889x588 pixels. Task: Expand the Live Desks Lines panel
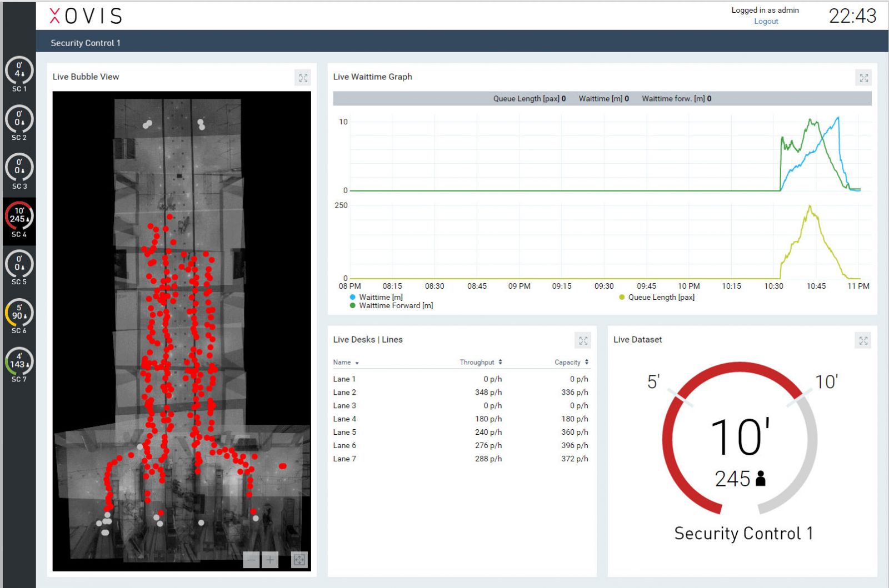coord(583,340)
